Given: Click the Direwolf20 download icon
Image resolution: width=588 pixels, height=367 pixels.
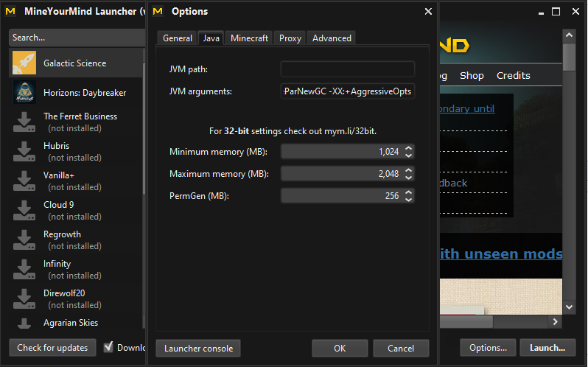Looking at the screenshot, I should (x=24, y=298).
